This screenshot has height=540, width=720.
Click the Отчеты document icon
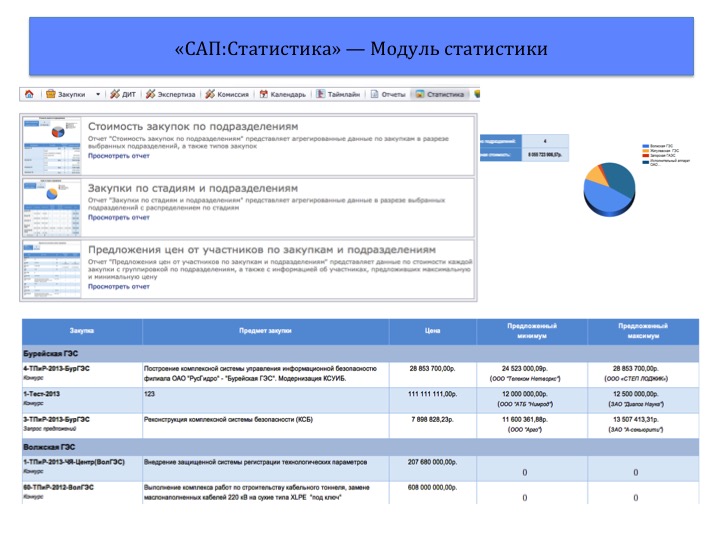point(373,95)
